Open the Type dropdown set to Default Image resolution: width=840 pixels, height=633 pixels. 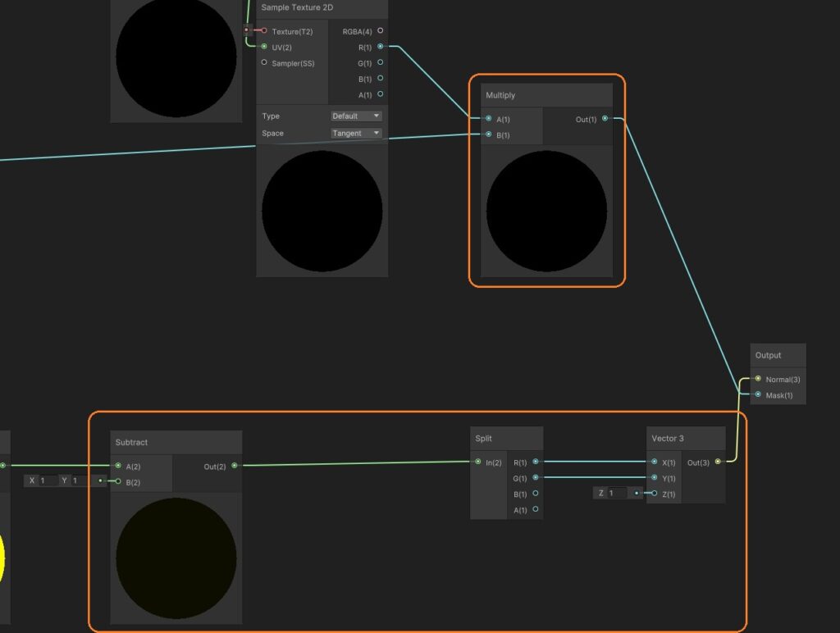tap(357, 116)
